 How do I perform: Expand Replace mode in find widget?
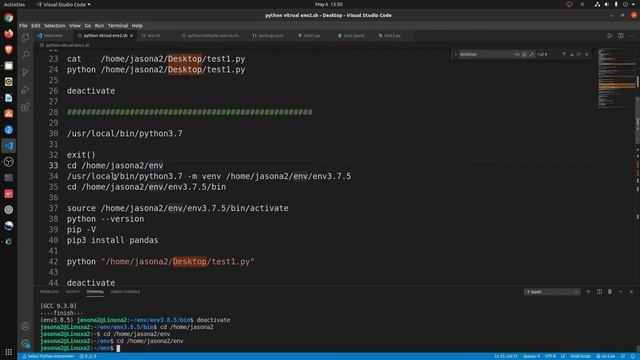click(x=456, y=54)
